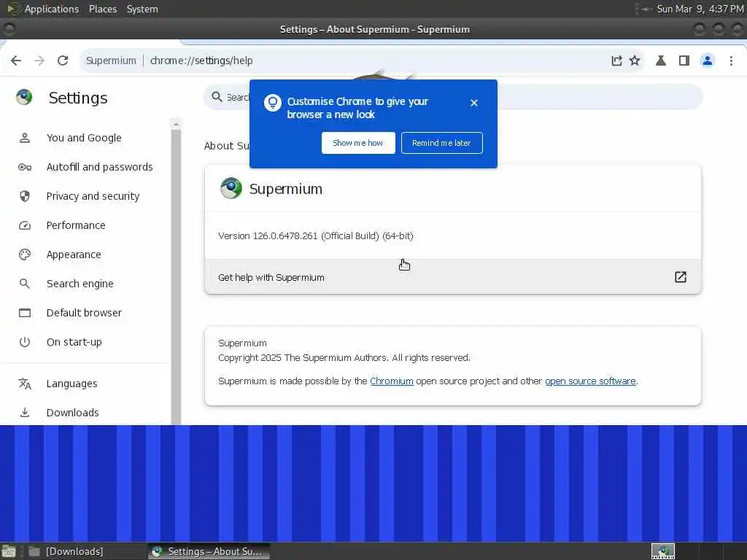Reload the settings page

(63, 61)
